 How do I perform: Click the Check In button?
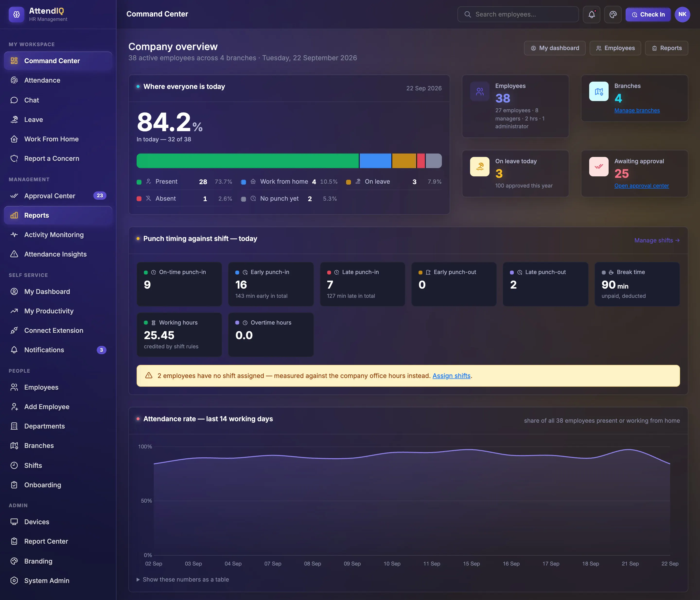click(x=648, y=15)
